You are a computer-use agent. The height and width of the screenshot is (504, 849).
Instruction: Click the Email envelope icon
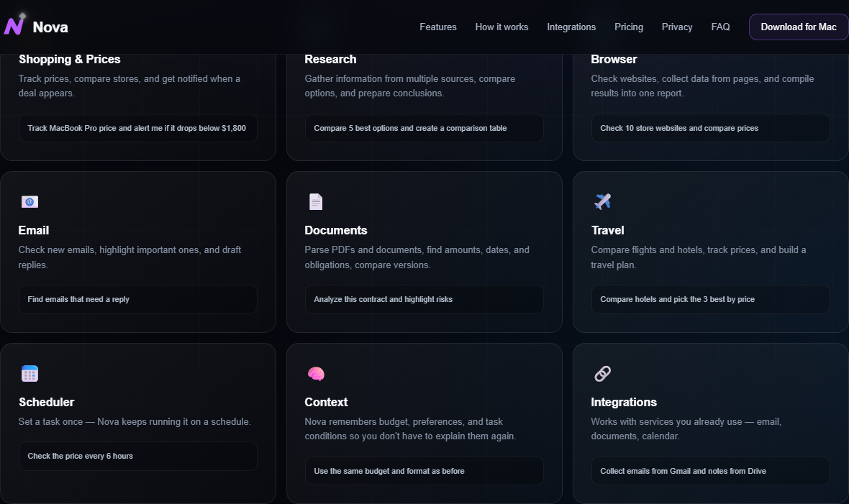[x=29, y=202]
